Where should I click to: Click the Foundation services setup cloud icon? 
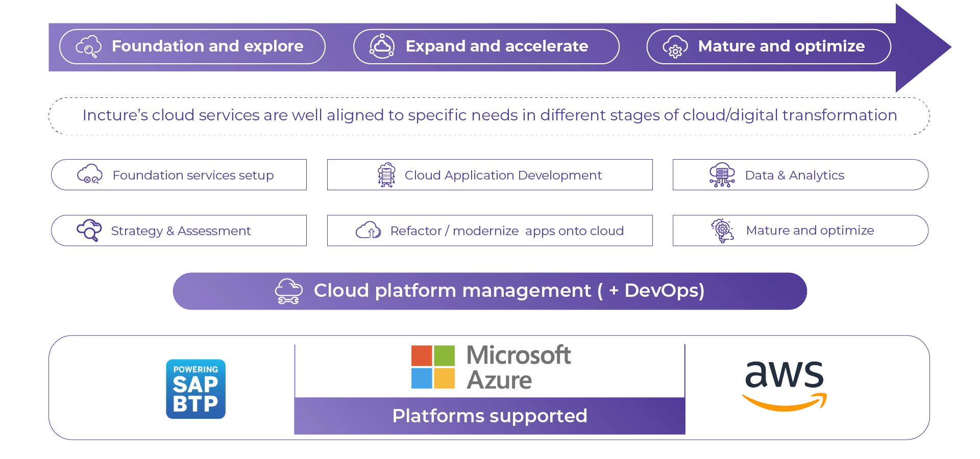89,175
